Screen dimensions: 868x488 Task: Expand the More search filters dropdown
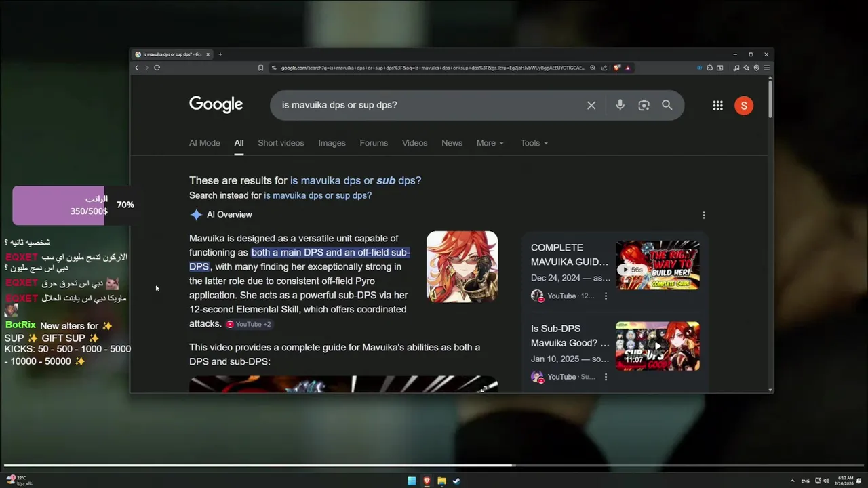click(490, 143)
